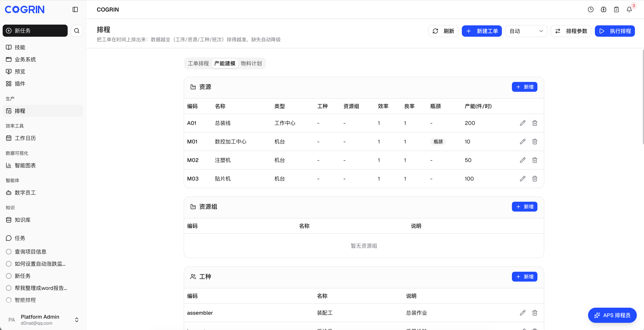Open the notifications bell
This screenshot has width=644, height=330.
(x=629, y=9)
